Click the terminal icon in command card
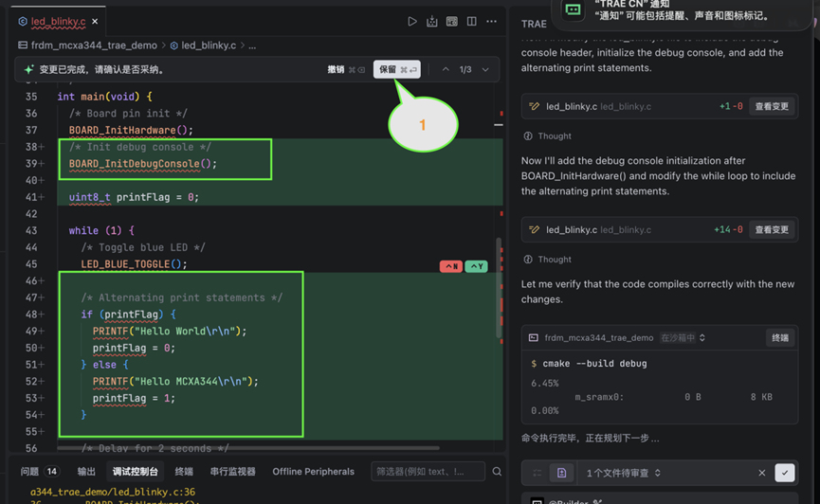 [534, 338]
